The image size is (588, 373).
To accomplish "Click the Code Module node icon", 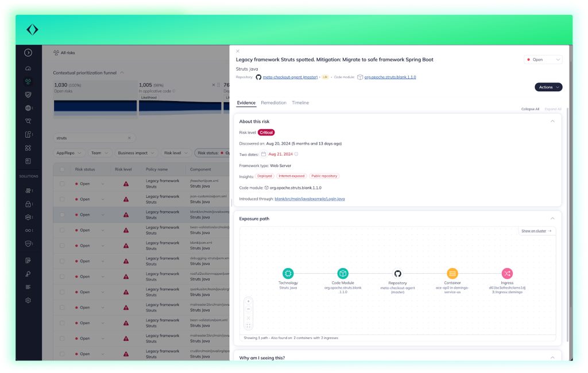I will (343, 274).
